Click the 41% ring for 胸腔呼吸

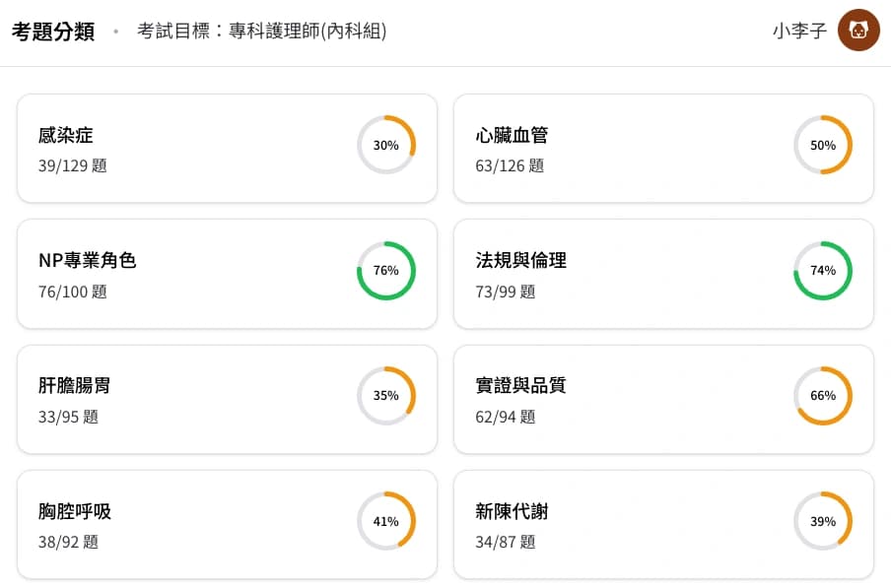[386, 521]
